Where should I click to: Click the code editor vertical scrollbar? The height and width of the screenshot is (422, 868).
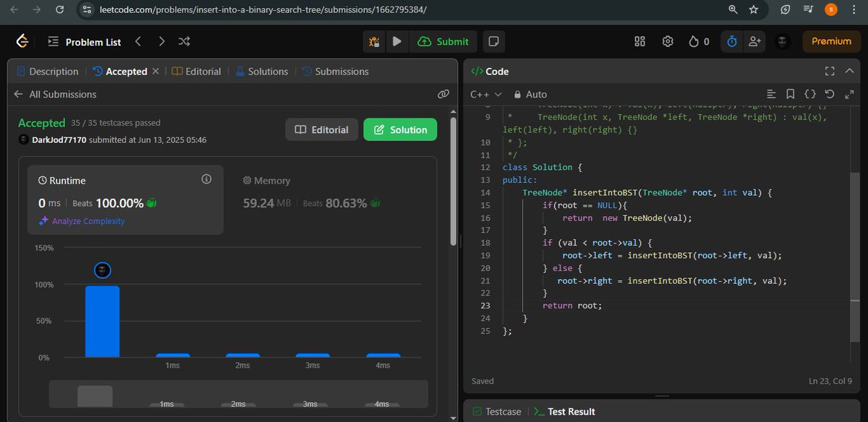coord(854,257)
